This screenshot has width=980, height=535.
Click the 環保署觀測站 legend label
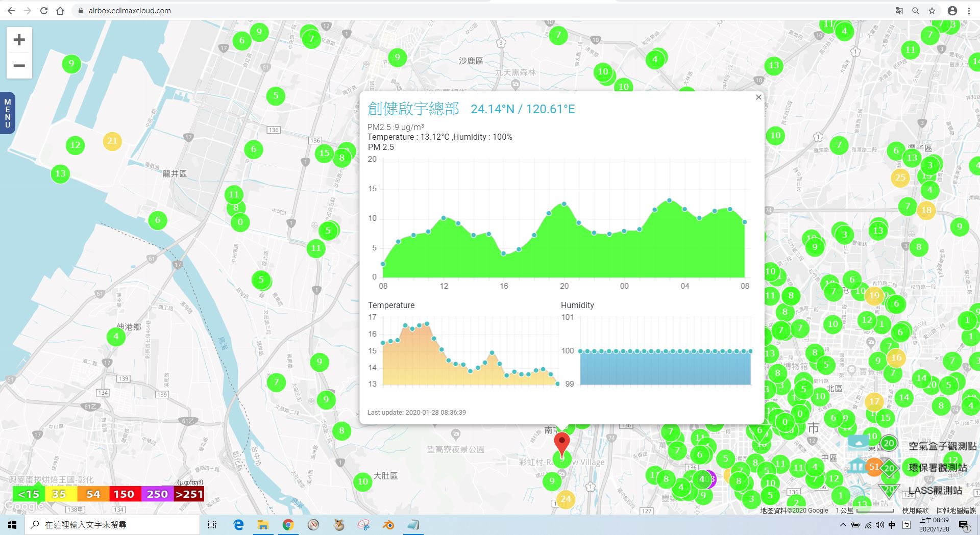pos(938,468)
